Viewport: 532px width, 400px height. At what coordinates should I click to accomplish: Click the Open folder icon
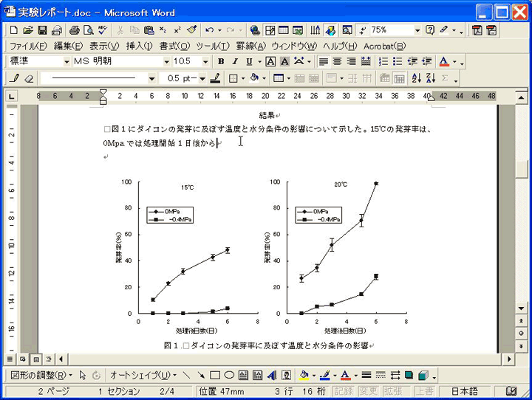click(x=28, y=30)
